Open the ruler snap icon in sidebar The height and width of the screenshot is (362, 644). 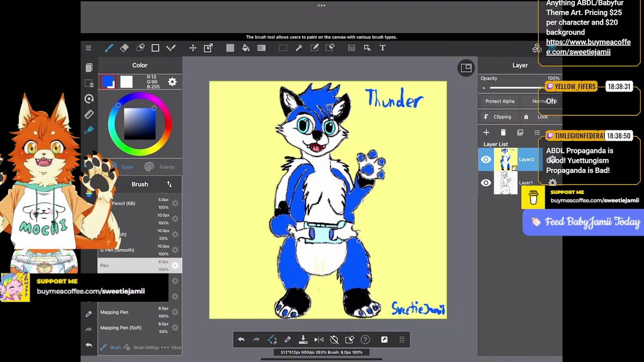point(89,115)
